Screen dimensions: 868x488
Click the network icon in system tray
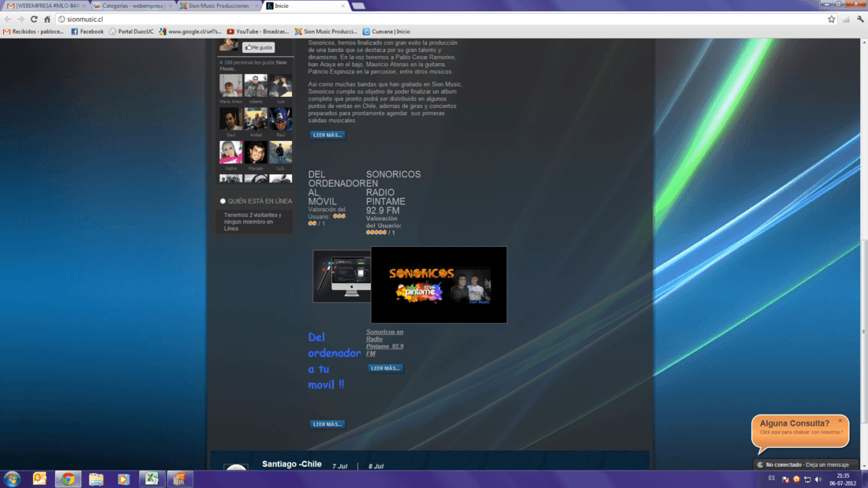coord(807,479)
